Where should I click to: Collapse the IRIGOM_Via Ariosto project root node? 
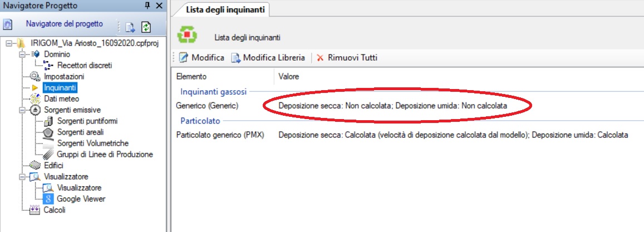(x=8, y=43)
